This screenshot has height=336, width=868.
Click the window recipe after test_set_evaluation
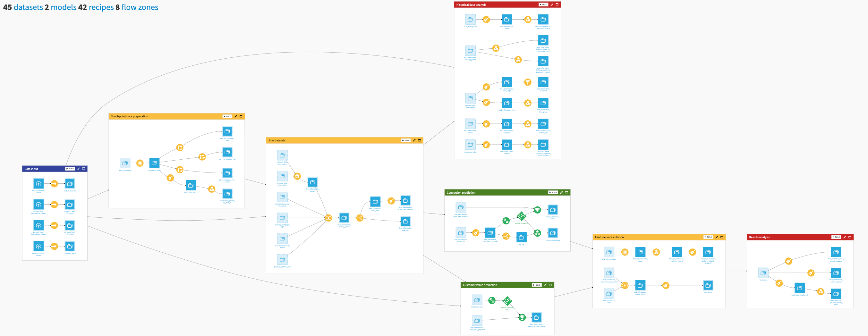point(625,252)
